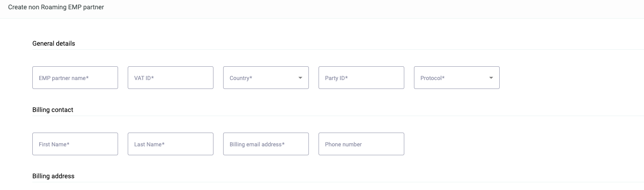The image size is (644, 190).
Task: Click the Protocol dropdown arrow icon
Action: [491, 78]
